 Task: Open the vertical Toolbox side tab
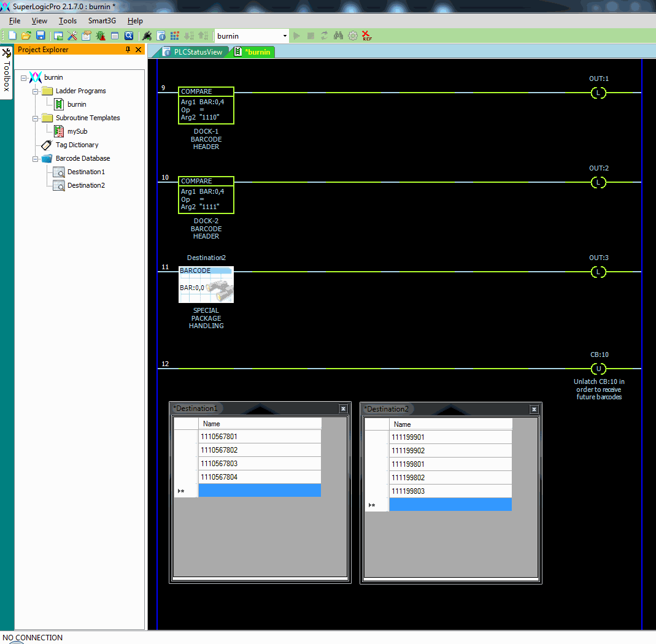[x=7, y=72]
